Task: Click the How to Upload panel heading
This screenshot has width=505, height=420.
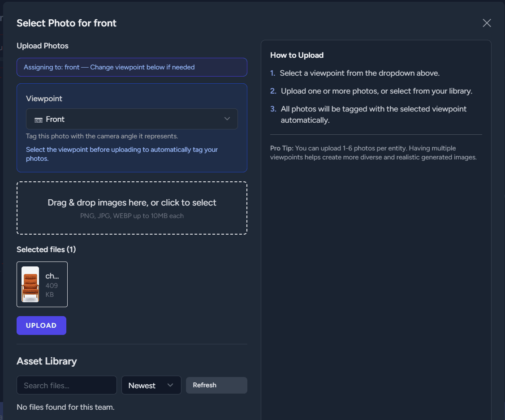Action: click(297, 55)
